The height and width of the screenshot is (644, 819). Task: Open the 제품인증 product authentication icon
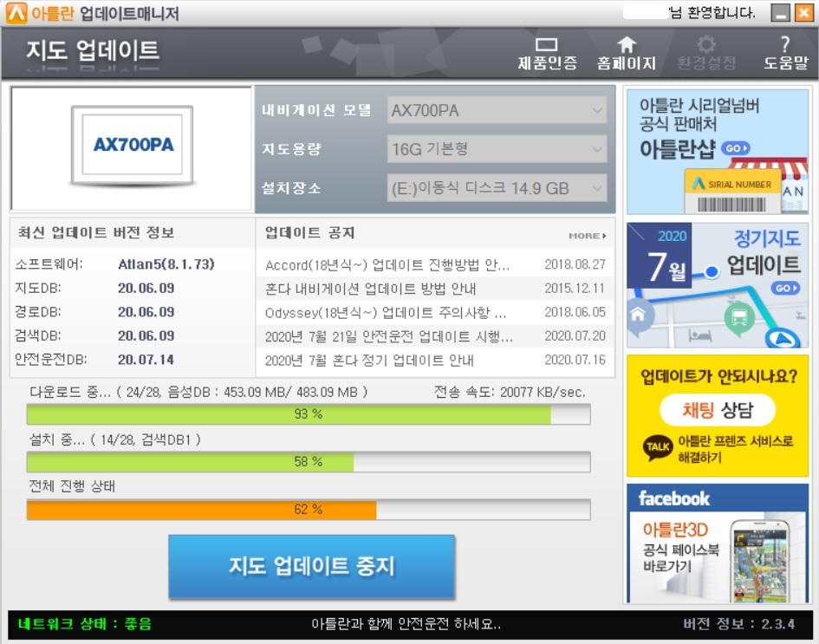point(547,54)
